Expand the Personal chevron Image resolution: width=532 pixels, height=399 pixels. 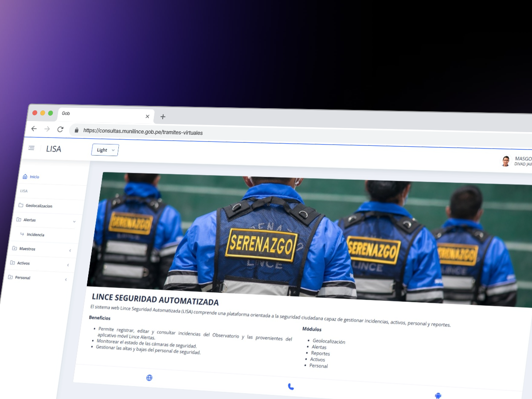[x=66, y=280]
